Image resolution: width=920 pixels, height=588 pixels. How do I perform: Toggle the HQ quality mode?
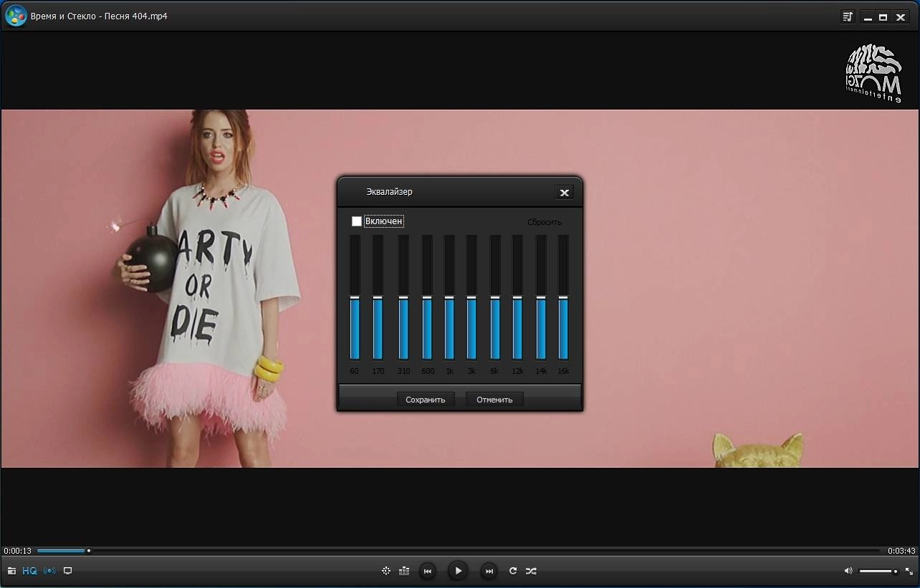click(29, 571)
